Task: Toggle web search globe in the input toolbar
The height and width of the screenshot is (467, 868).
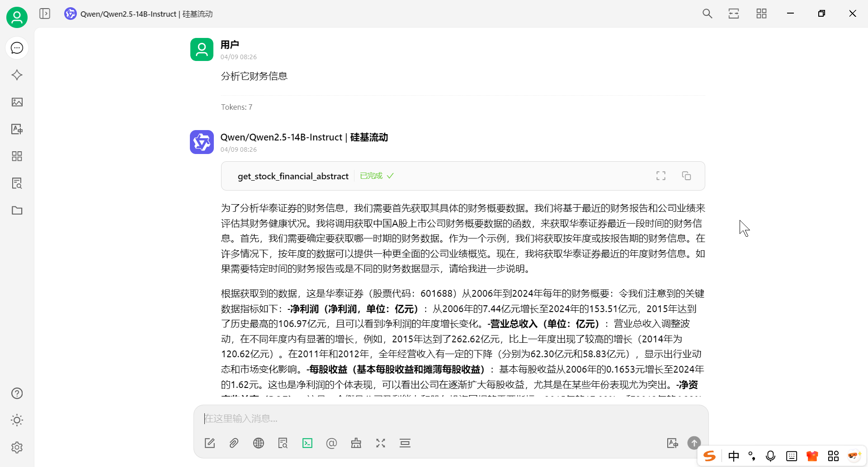Action: (x=259, y=443)
